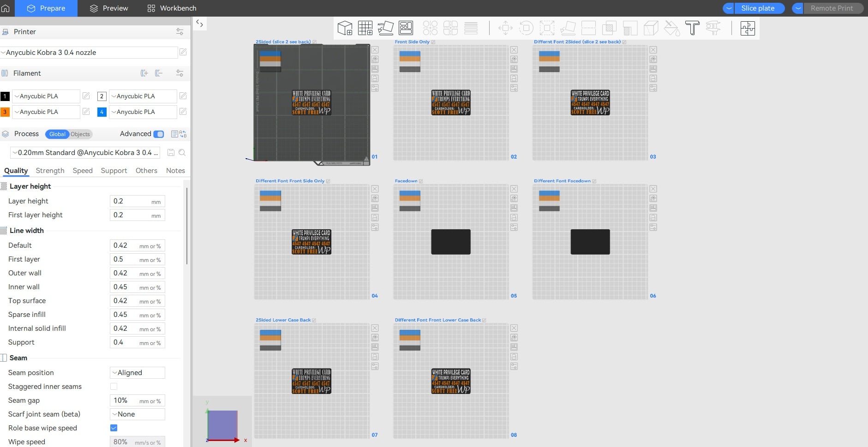Select the Seam painting cube icon

tap(651, 28)
